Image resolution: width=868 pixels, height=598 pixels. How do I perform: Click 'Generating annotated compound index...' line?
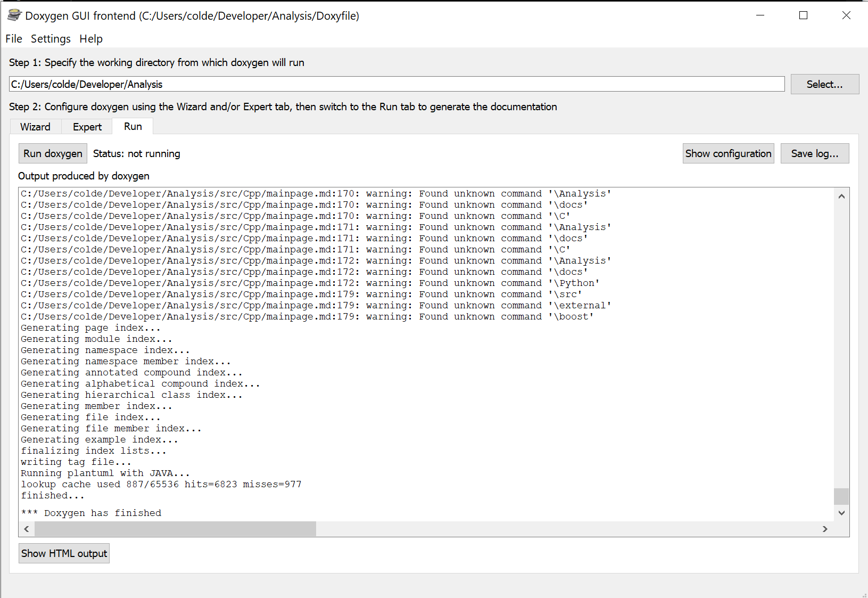[131, 372]
